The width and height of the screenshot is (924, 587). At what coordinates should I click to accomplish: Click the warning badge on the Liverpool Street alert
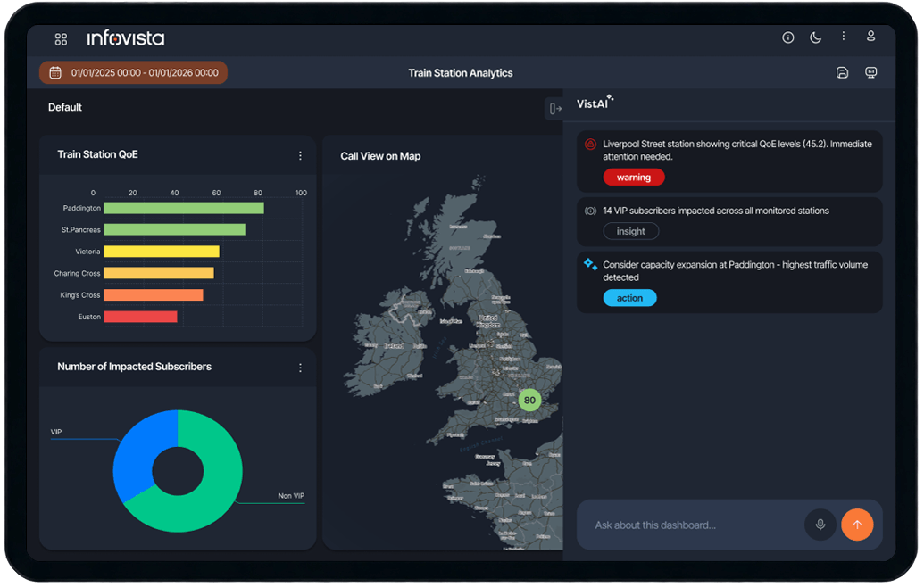pyautogui.click(x=634, y=177)
